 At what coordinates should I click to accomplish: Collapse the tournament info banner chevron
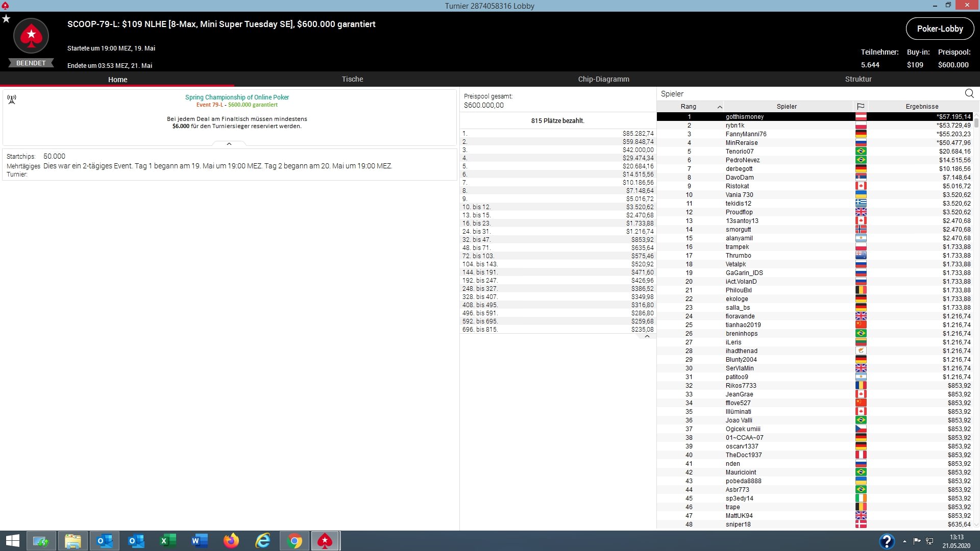click(x=229, y=144)
